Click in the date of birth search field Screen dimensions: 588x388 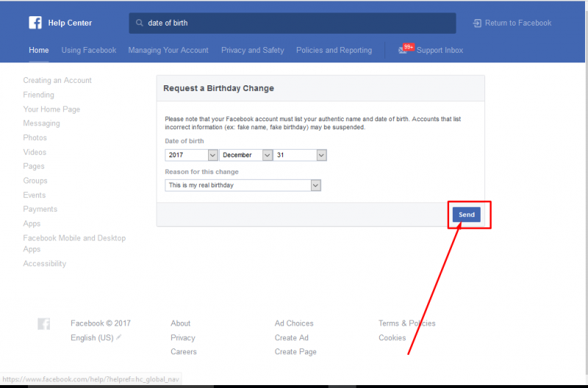click(x=293, y=23)
